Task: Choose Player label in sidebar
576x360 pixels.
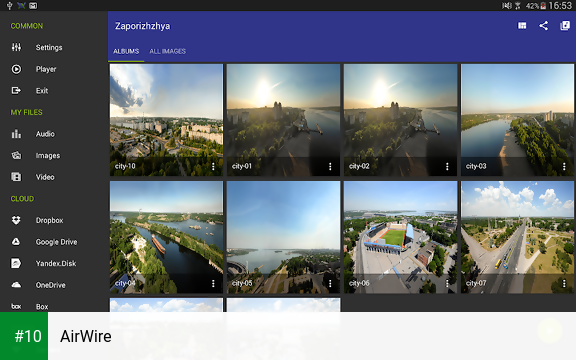Action: pyautogui.click(x=46, y=69)
